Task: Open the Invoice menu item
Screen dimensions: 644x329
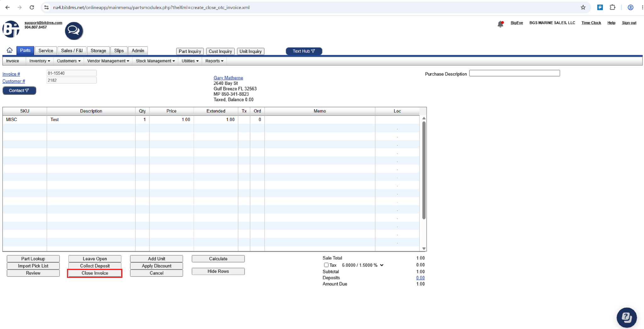Action: 13,61
